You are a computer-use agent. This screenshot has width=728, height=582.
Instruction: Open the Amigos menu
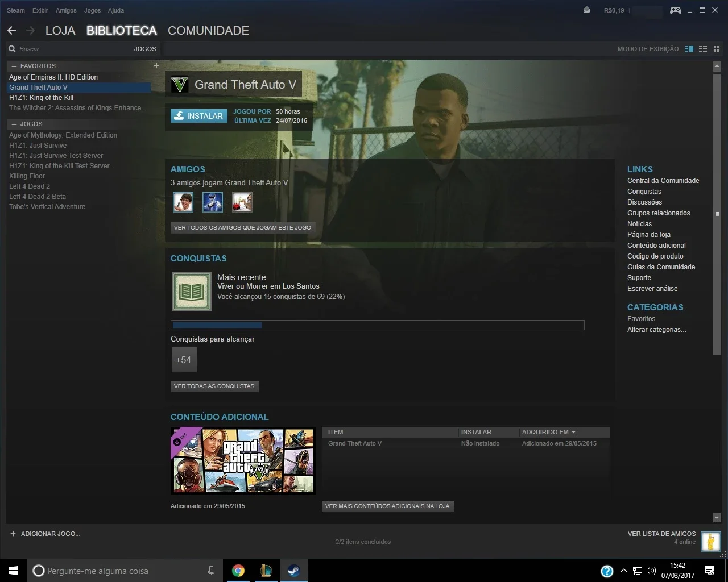pyautogui.click(x=66, y=10)
